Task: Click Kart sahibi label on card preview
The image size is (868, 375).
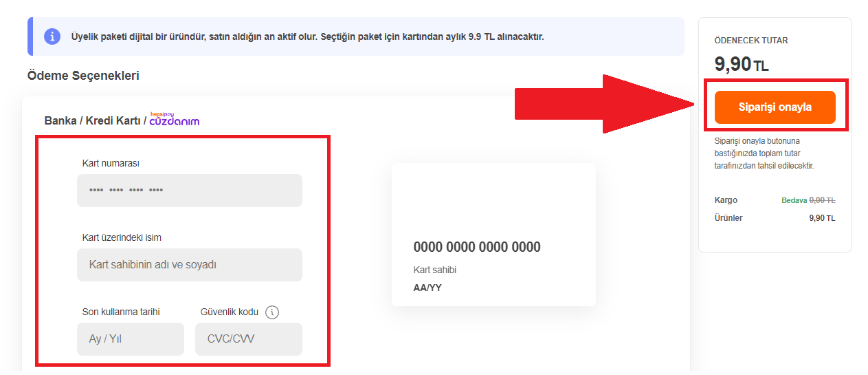Action: (x=435, y=270)
